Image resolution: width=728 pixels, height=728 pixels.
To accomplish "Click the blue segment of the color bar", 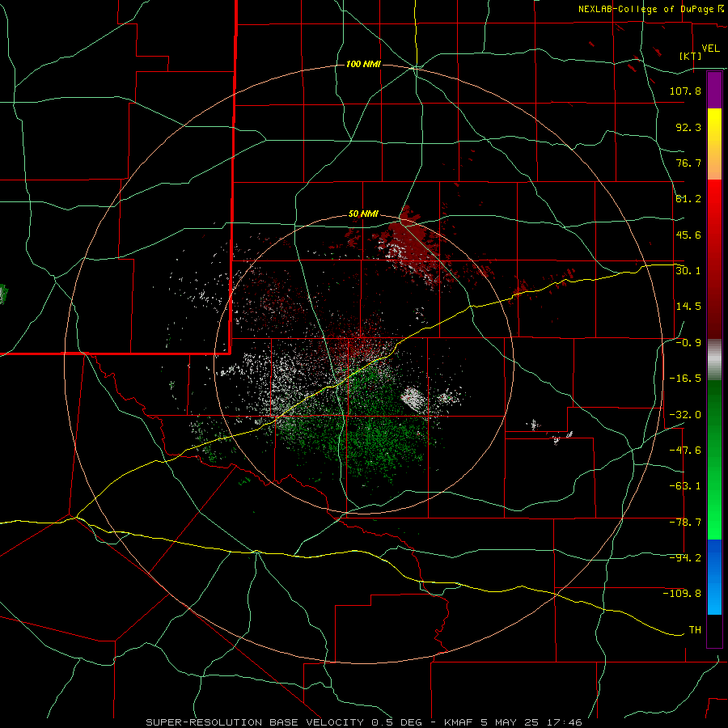I will point(714,577).
